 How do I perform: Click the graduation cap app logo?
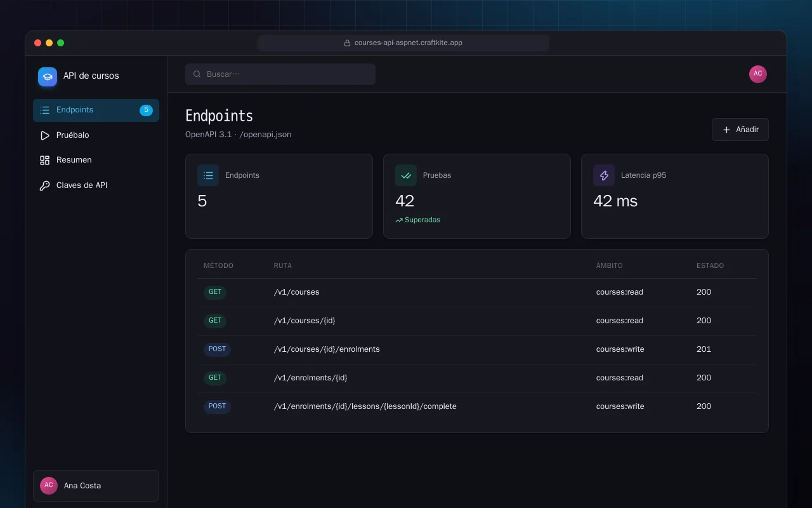pos(48,77)
